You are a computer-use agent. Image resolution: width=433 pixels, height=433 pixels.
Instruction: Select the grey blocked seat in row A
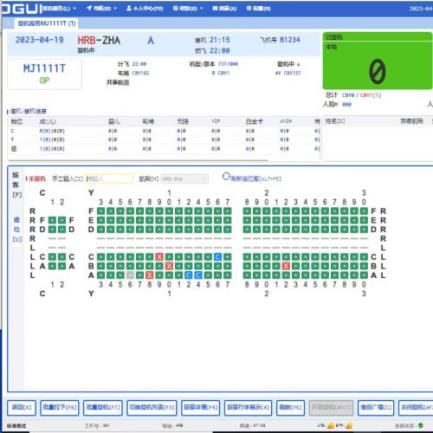tap(130, 275)
